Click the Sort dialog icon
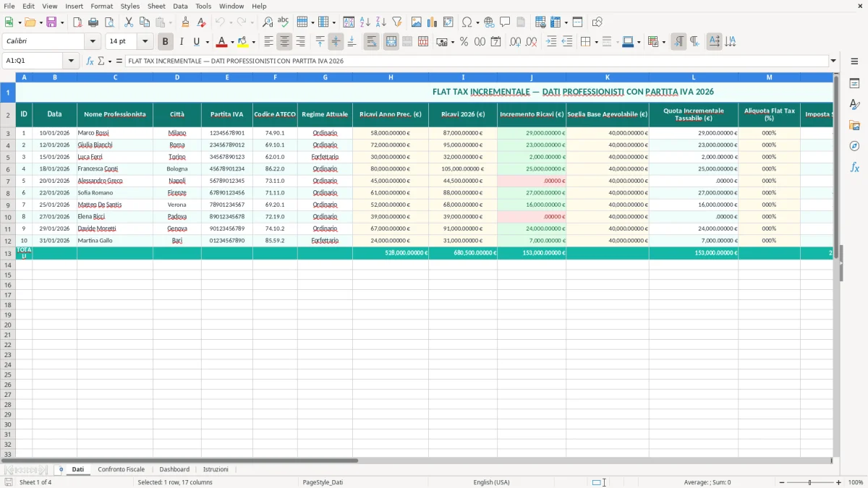 349,22
